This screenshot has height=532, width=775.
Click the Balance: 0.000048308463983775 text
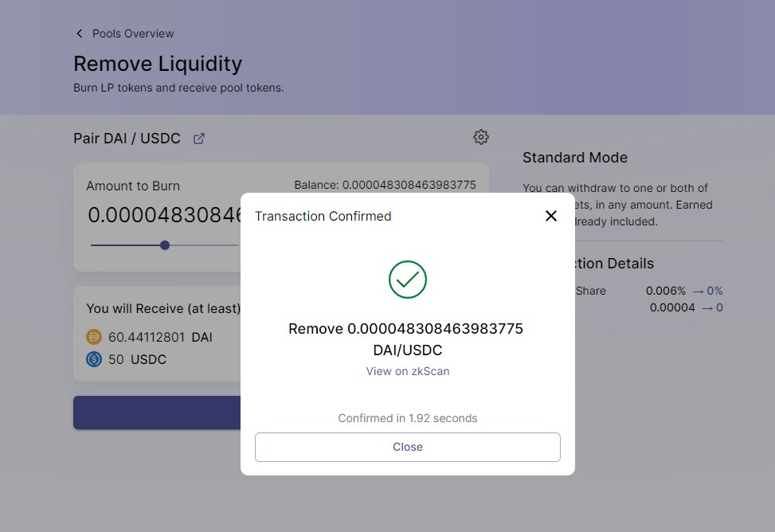pos(385,185)
